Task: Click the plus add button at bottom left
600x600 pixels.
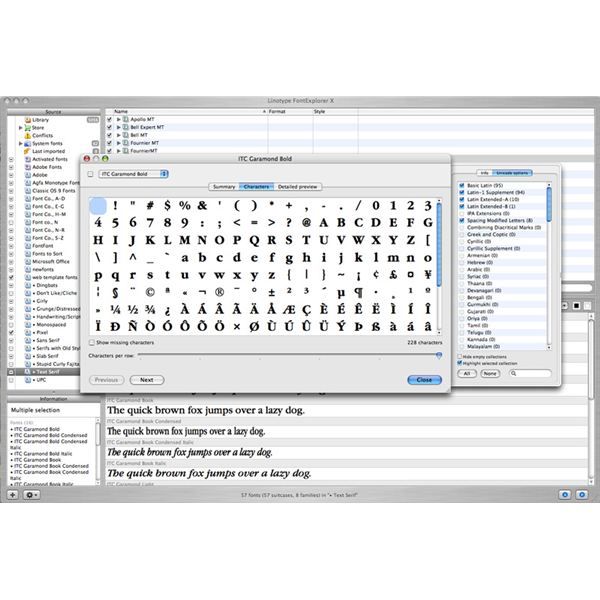Action: pos(13,495)
